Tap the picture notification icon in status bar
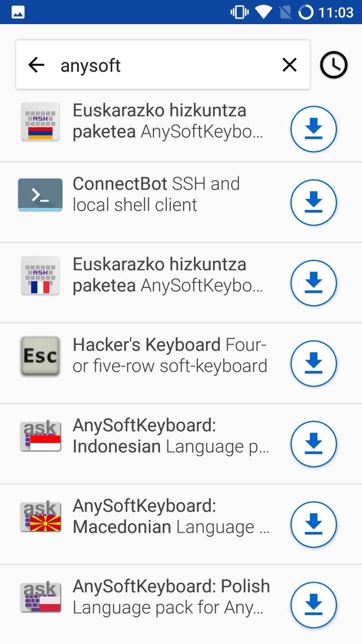The height and width of the screenshot is (644, 362). [x=18, y=12]
